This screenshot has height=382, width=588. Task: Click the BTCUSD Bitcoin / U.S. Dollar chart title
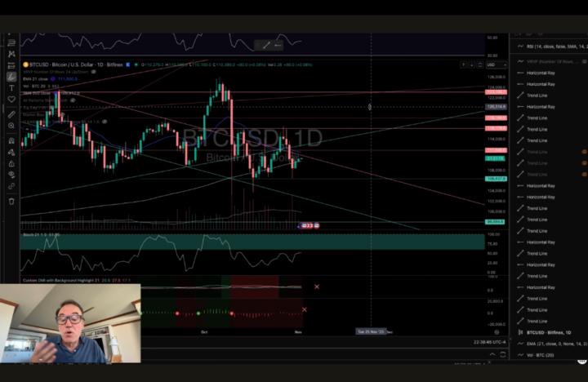(76, 64)
